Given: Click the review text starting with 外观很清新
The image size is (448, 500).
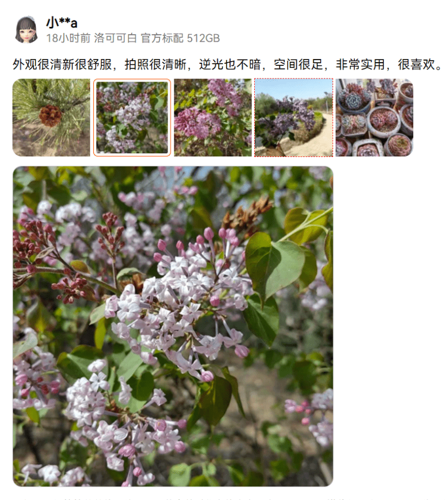Looking at the screenshot, I should 227,64.
